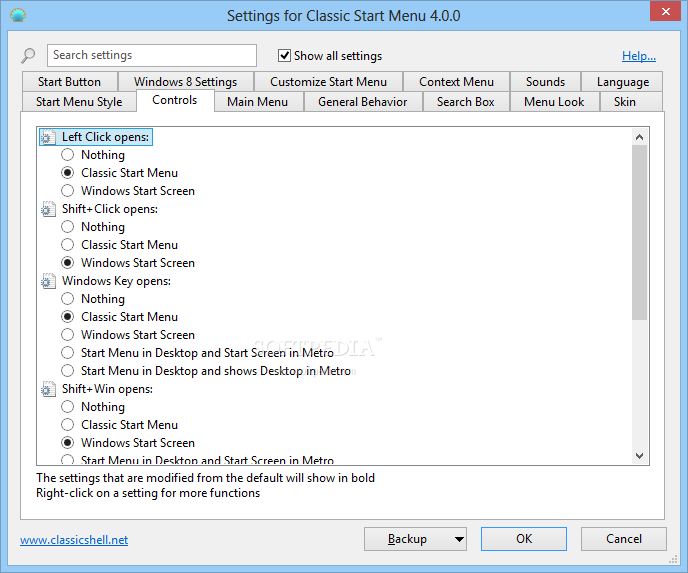Select Nothing under Shift+Click opens
Screen dimensions: 688x573
pyautogui.click(x=67, y=226)
